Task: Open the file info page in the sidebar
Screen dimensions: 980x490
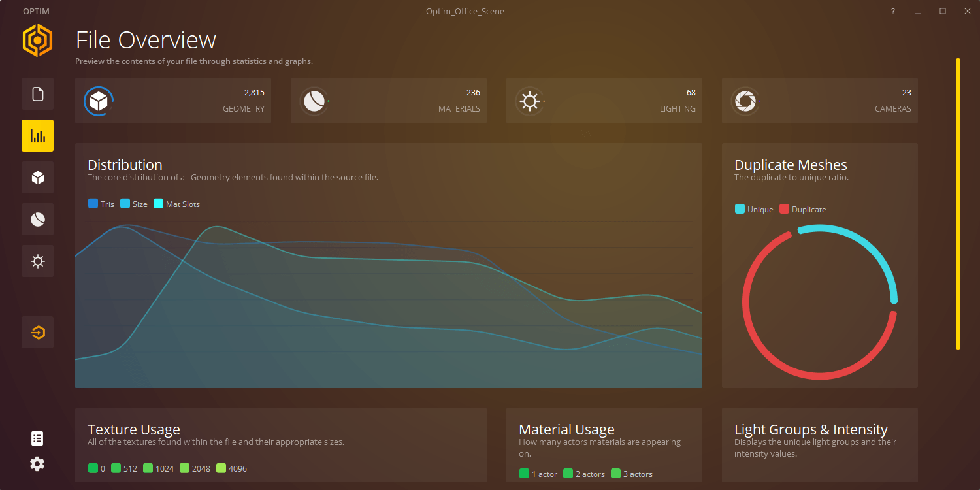Action: coord(37,93)
